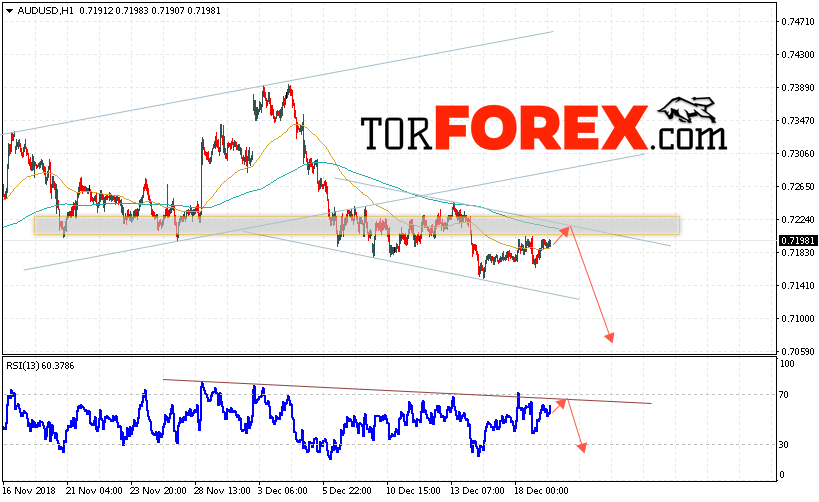Click the current price label 0.71981
The width and height of the screenshot is (819, 502).
[x=798, y=240]
